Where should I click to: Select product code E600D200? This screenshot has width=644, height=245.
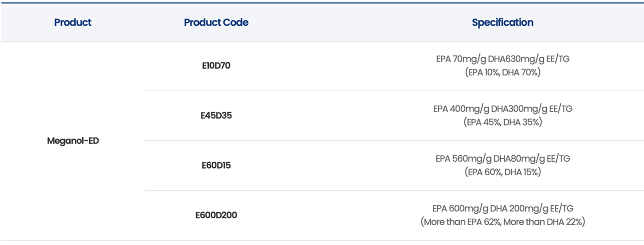[216, 216]
